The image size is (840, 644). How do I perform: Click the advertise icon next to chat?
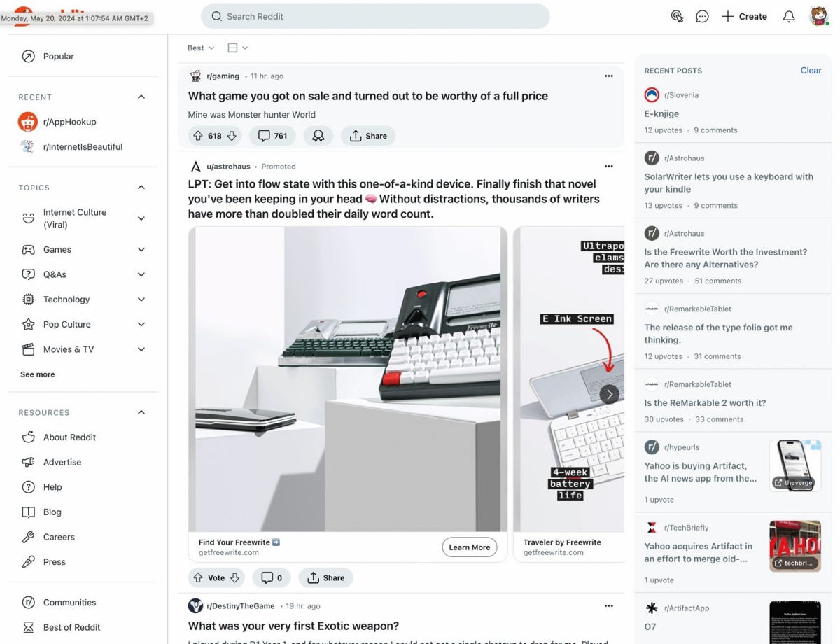coord(677,16)
